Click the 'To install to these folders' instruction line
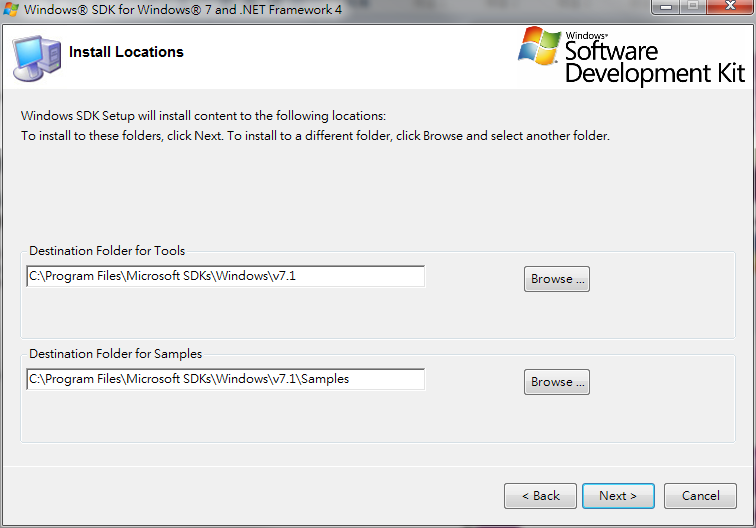The image size is (756, 528). click(x=315, y=136)
